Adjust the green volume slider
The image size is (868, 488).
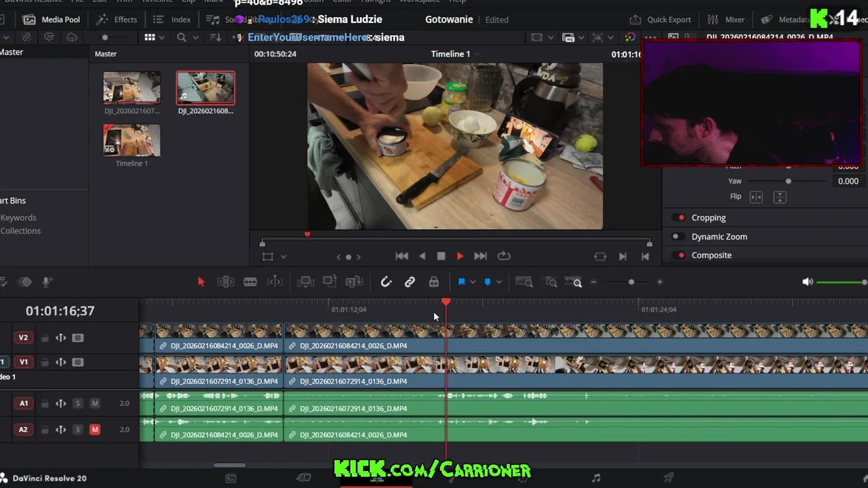click(x=842, y=282)
